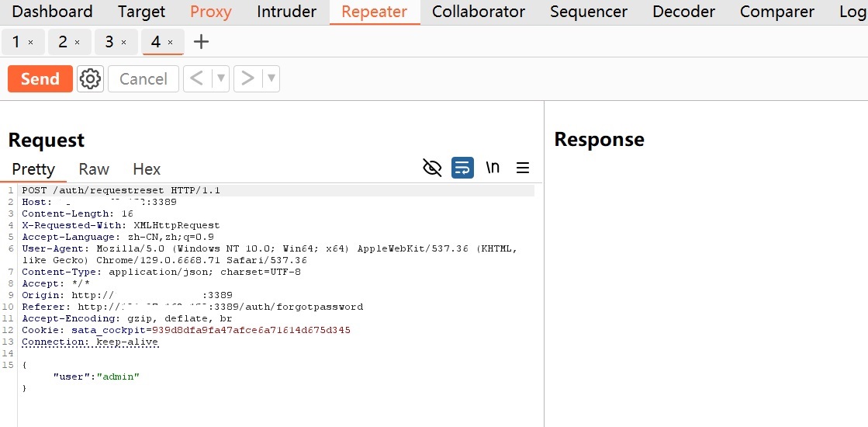Toggle hide non-printable request display eye icon
This screenshot has width=868, height=427.
pyautogui.click(x=432, y=168)
